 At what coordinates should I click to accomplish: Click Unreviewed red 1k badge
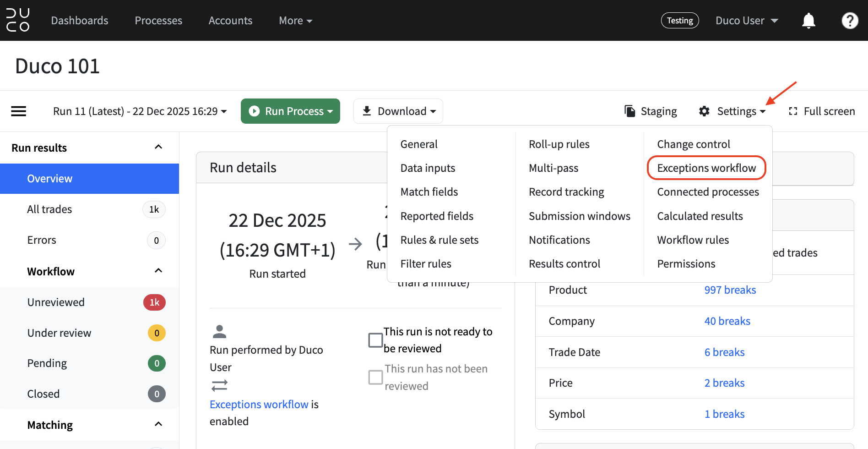(154, 302)
